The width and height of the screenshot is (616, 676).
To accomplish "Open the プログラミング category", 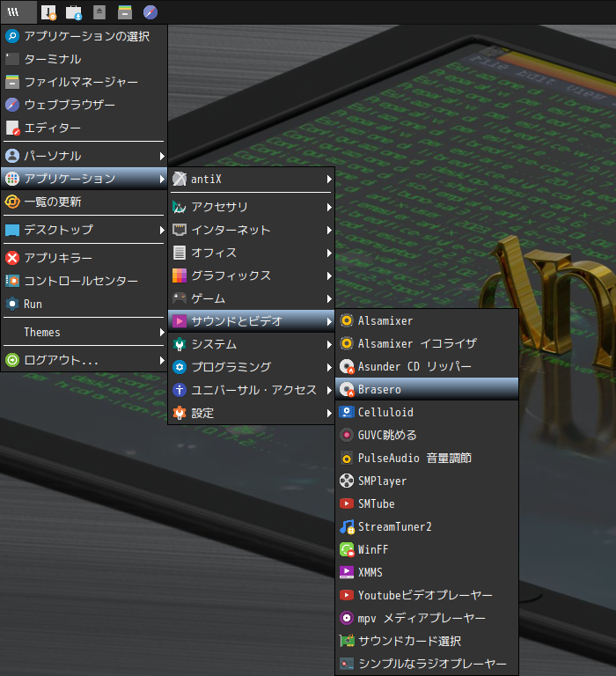I will tap(252, 367).
